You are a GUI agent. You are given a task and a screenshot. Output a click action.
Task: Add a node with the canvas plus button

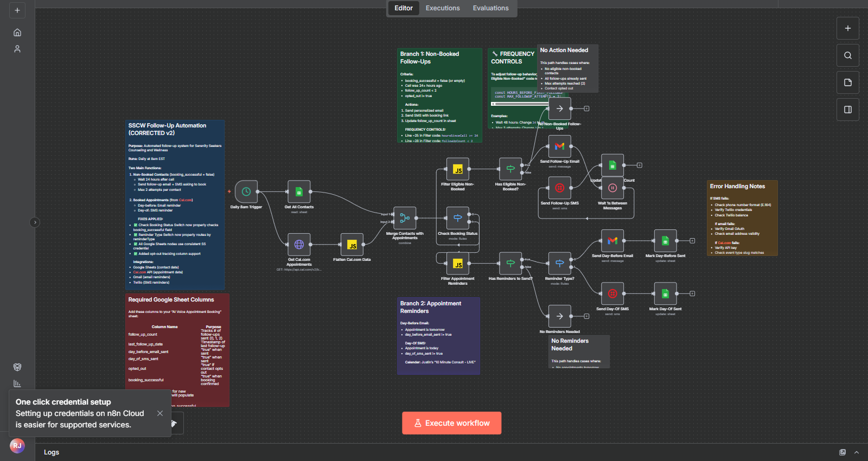click(x=848, y=28)
